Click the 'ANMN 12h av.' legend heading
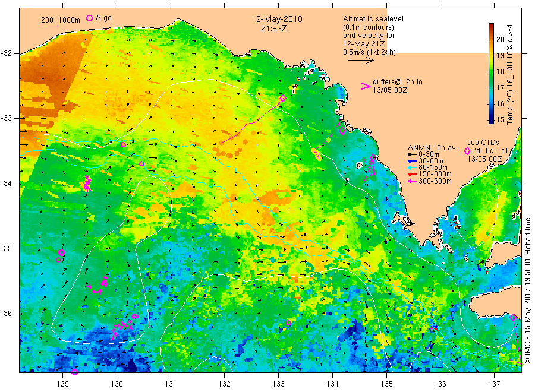 tap(433, 148)
